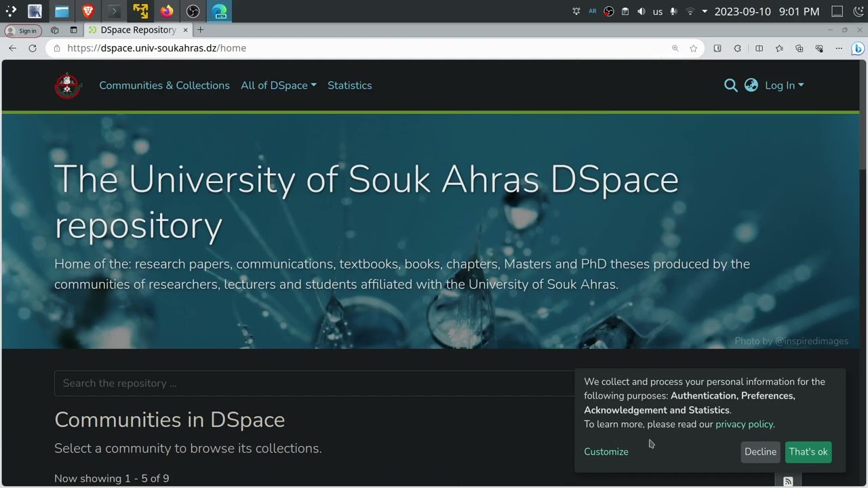The image size is (868, 488).
Task: Toggle split screen view icon
Action: tap(759, 48)
